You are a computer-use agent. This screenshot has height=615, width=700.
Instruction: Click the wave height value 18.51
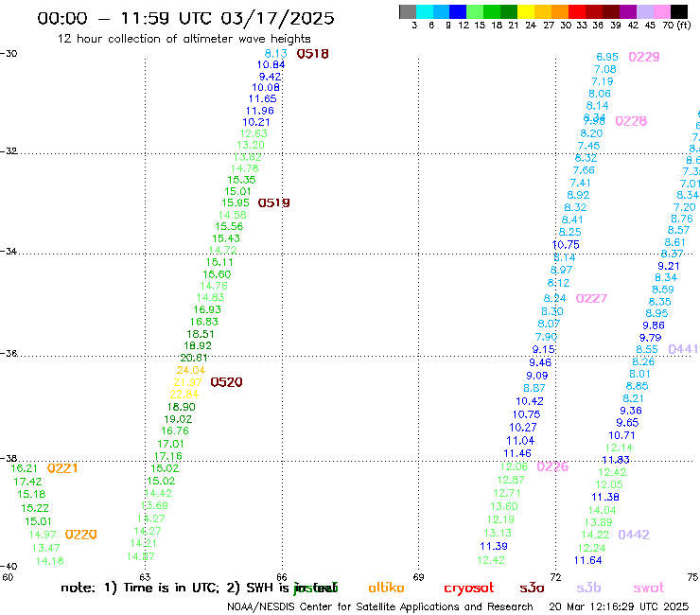[x=201, y=334]
